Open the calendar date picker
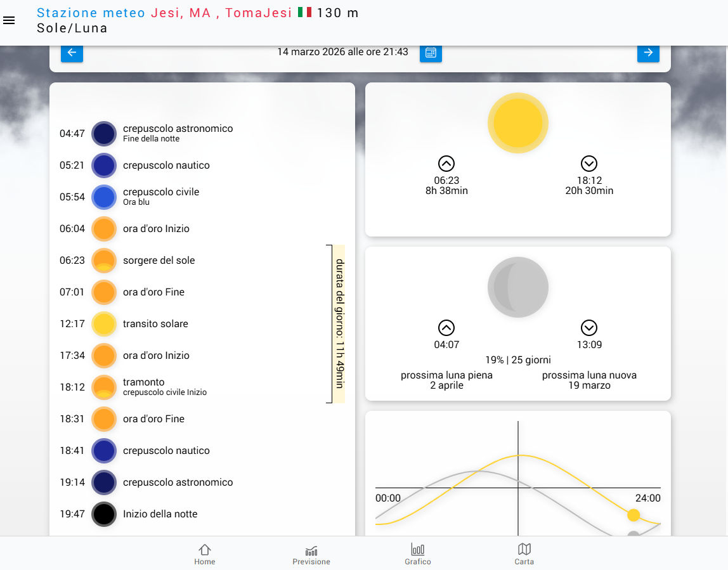 point(431,53)
